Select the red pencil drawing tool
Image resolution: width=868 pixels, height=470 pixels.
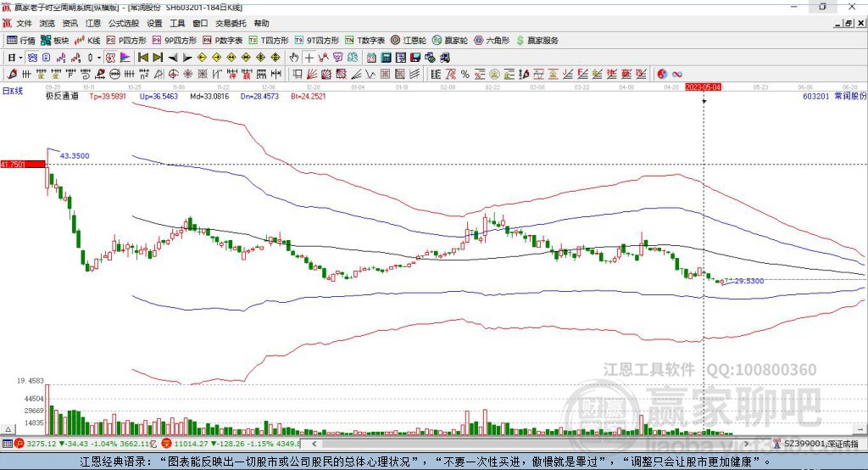point(12,75)
